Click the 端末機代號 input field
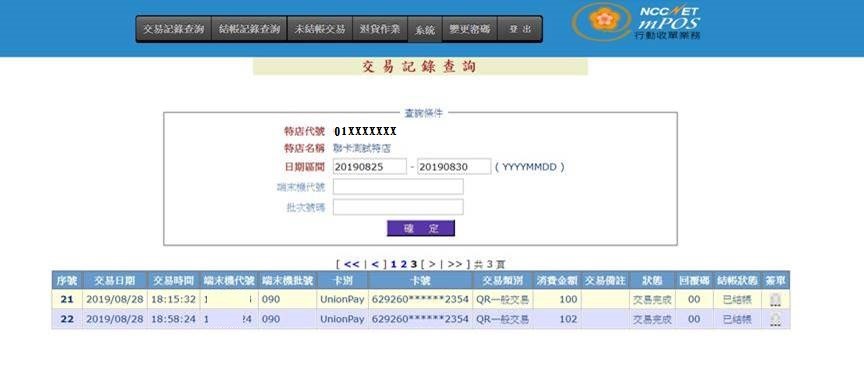Viewport: 864px width, 367px height. pos(398,187)
